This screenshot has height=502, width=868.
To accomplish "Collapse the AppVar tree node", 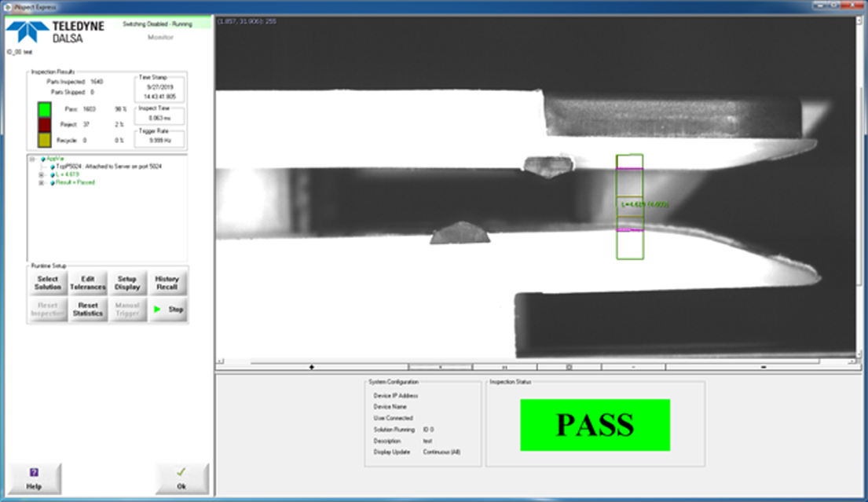I will [x=32, y=159].
